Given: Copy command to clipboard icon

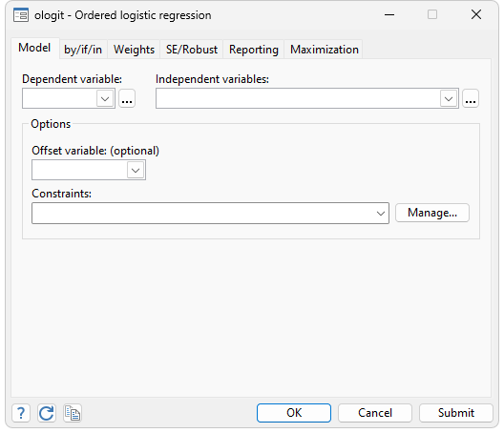Looking at the screenshot, I should point(73,413).
